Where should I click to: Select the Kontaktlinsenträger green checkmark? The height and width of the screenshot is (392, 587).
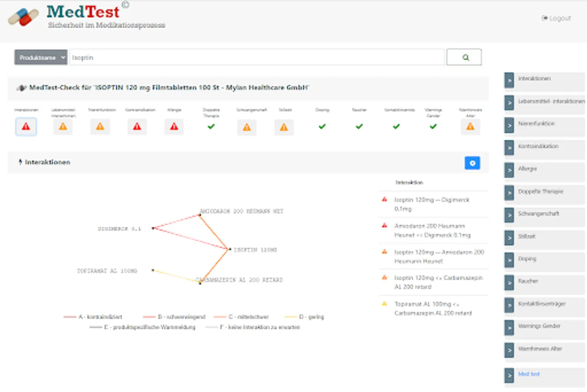click(x=396, y=127)
